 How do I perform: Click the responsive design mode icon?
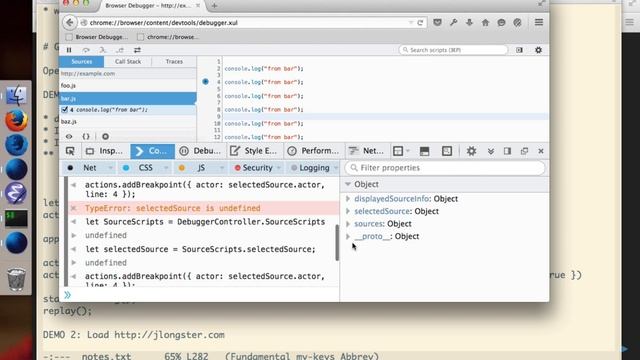click(x=447, y=151)
